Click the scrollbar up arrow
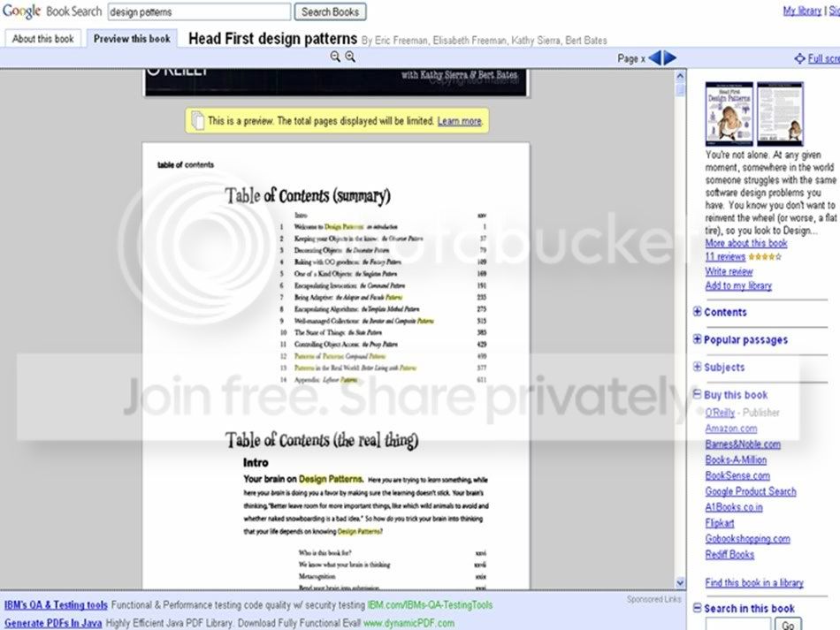This screenshot has width=840, height=630. [x=680, y=76]
